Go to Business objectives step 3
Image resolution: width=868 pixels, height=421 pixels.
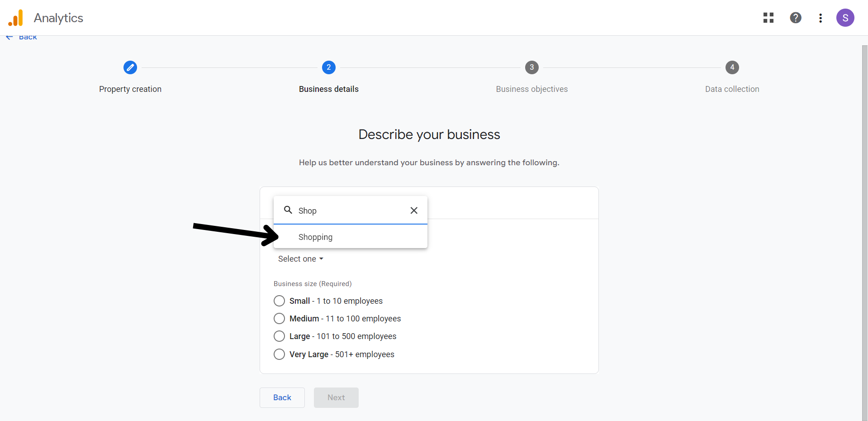[531, 67]
